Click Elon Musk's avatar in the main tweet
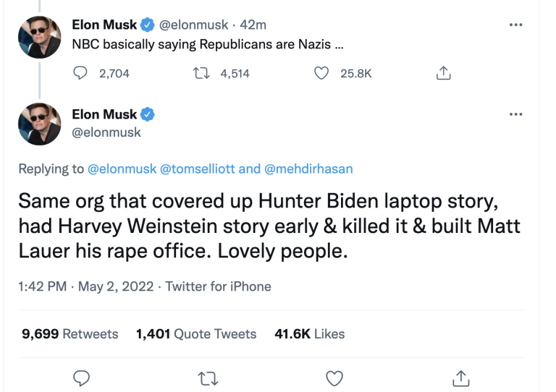The width and height of the screenshot is (556, 392). coord(39,124)
